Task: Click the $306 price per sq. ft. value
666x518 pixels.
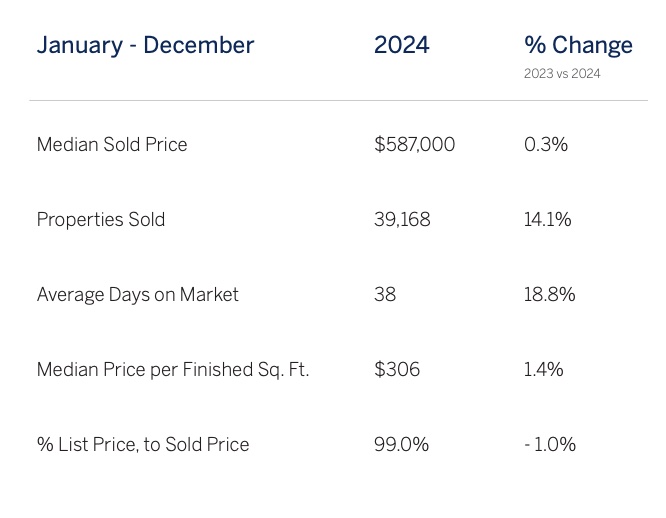Action: click(397, 370)
